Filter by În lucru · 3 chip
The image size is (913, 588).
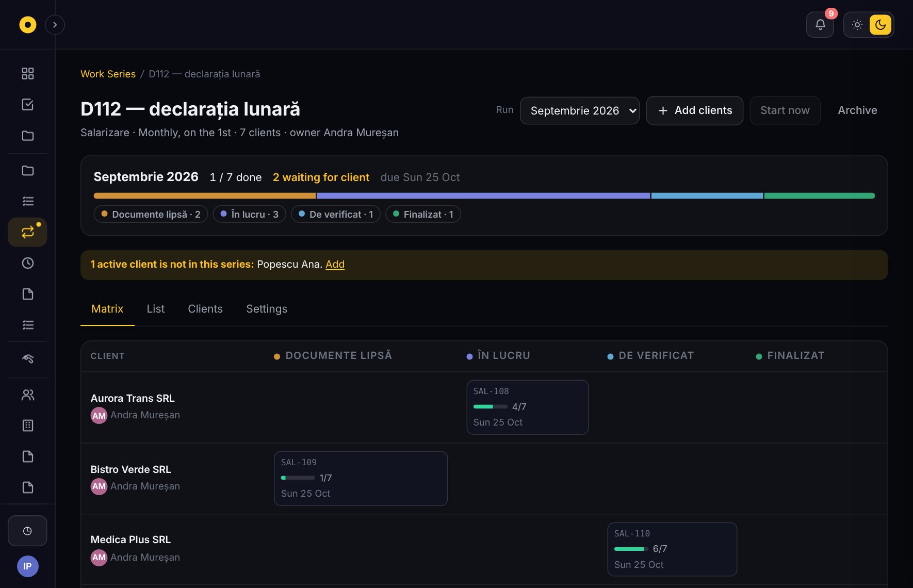tap(250, 214)
